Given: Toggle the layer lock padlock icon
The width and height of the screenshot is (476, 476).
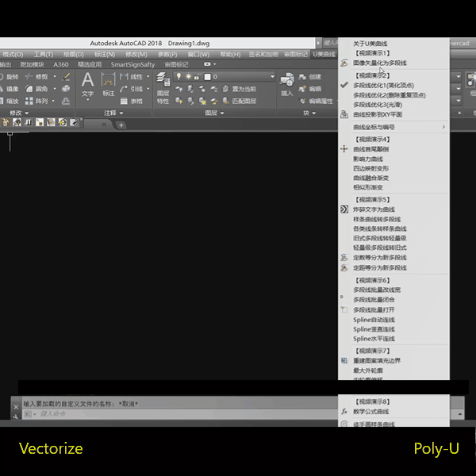Looking at the screenshot, I should pyautogui.click(x=197, y=76).
